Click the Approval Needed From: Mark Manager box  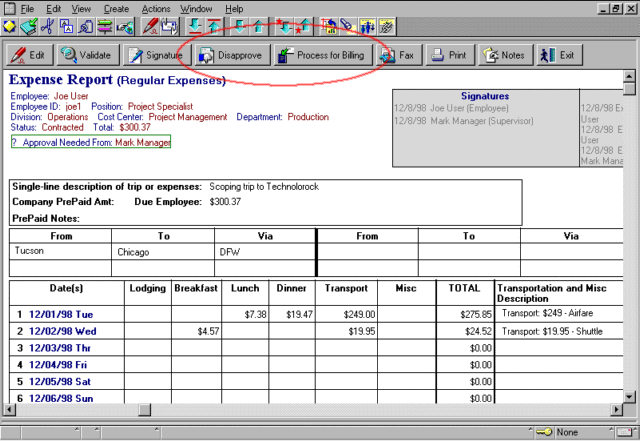coord(91,142)
